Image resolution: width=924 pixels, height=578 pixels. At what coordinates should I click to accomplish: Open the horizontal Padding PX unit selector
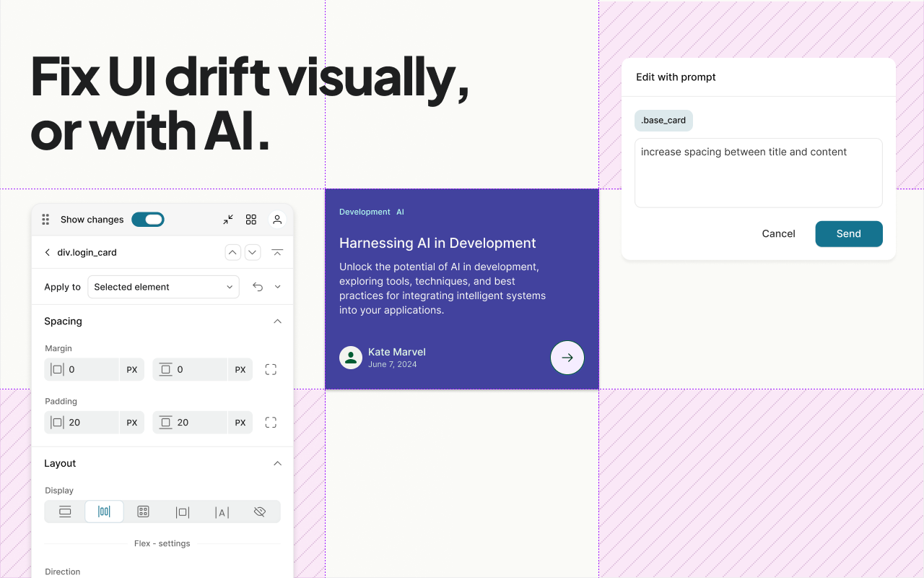(132, 423)
